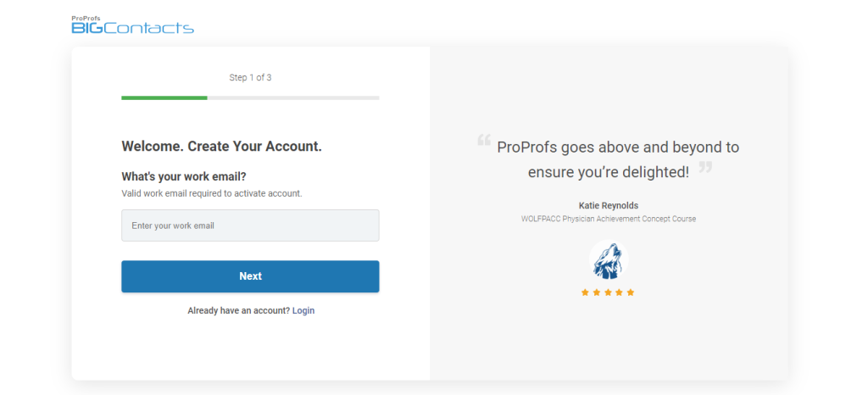Screen dimensions: 868x395
Task: Click the unfilled gray progress bar portion
Action: point(292,97)
